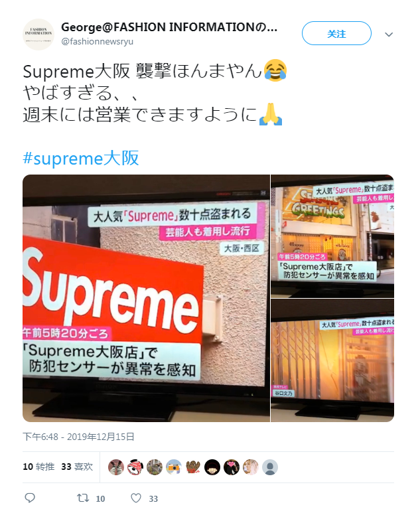Open the camera-picture liker avatar
The image size is (420, 519).
[174, 467]
